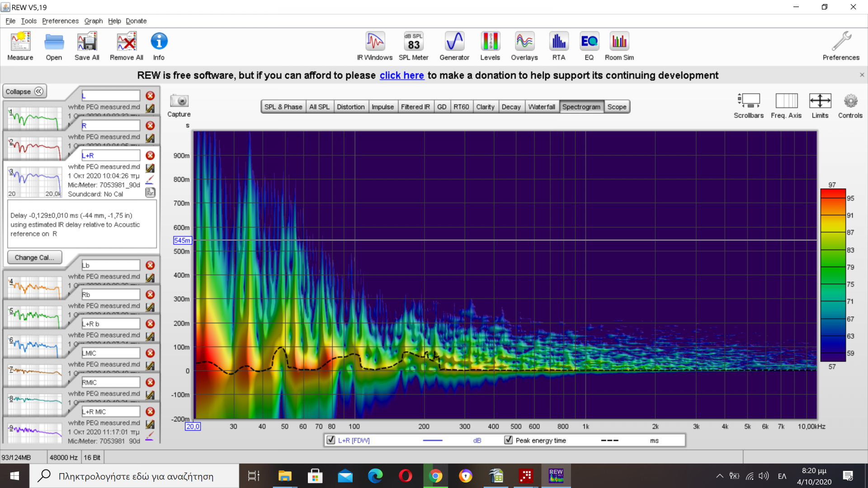Follow the 'click here' donation link
Viewport: 868px width, 488px height.
pos(401,75)
